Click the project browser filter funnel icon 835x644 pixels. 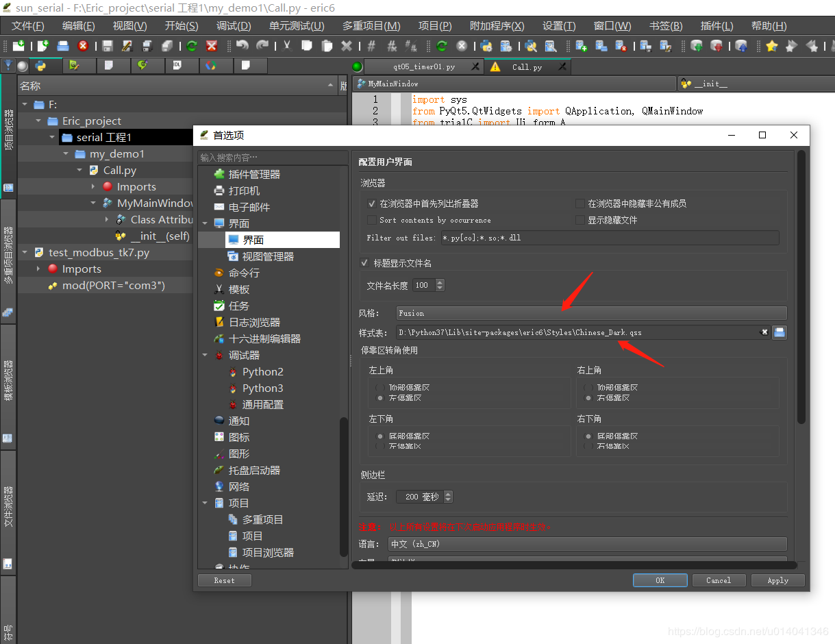8,66
